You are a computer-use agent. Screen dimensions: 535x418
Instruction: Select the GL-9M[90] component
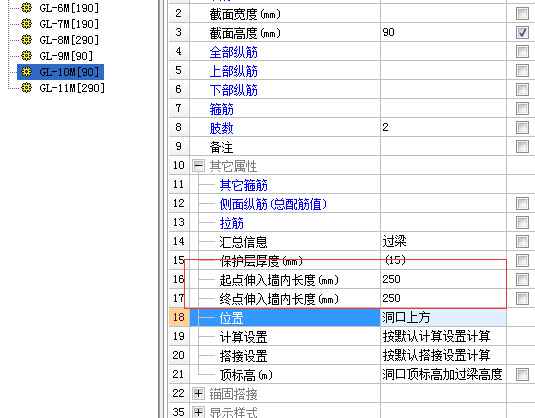pyautogui.click(x=66, y=56)
